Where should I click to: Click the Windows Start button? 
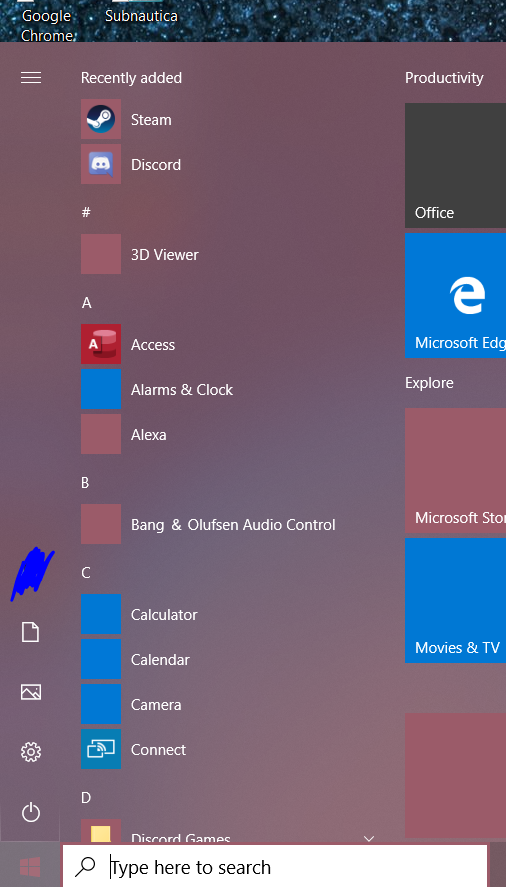pos(29,866)
